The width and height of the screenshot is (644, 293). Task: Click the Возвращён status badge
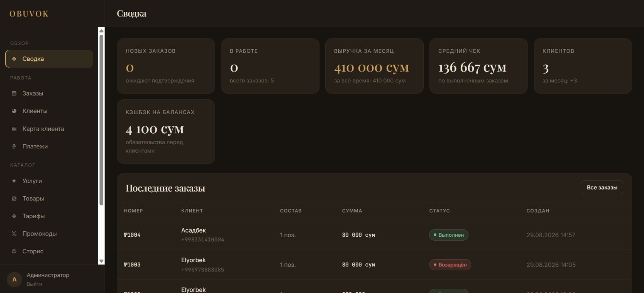pyautogui.click(x=450, y=265)
